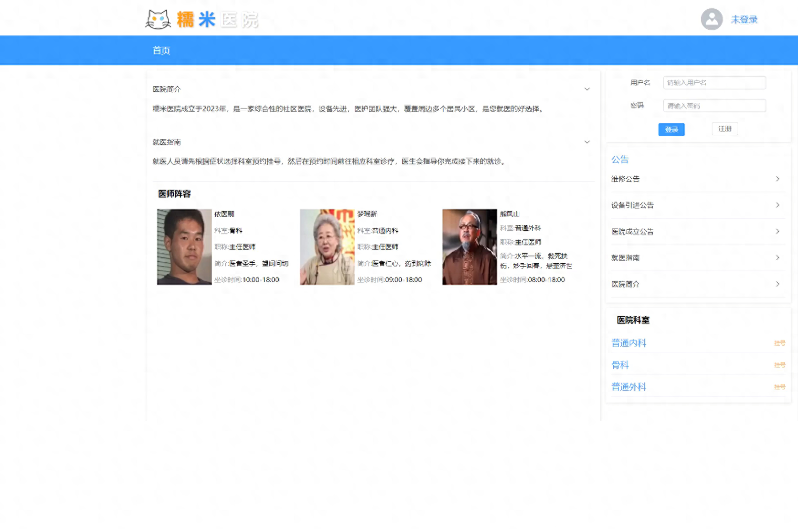This screenshot has height=532, width=798.
Task: Click the 公告 panel heading
Action: [620, 160]
